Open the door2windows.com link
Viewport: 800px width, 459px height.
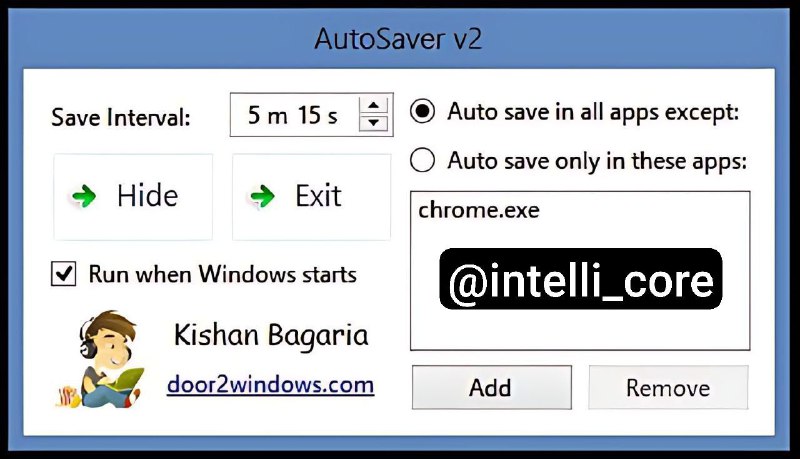coord(270,385)
